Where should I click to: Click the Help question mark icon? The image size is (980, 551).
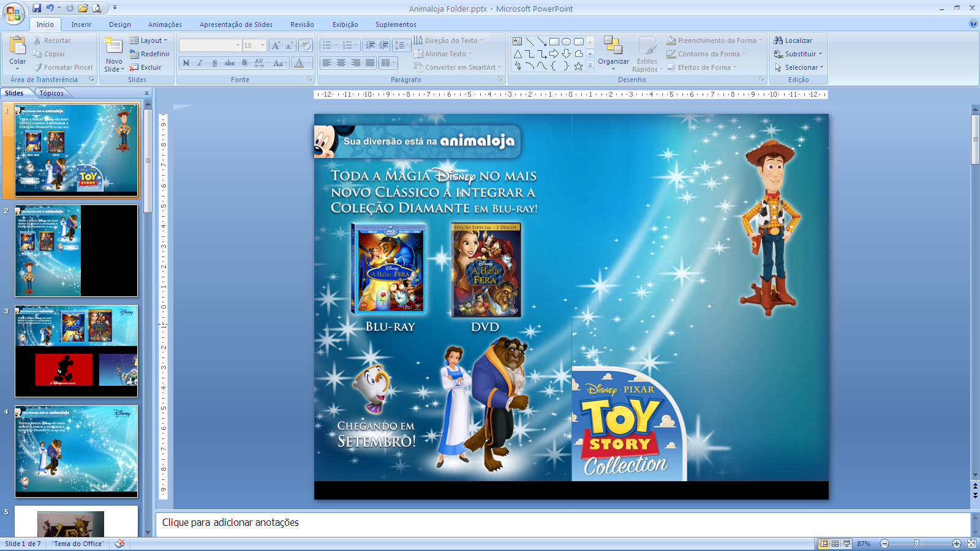point(973,24)
